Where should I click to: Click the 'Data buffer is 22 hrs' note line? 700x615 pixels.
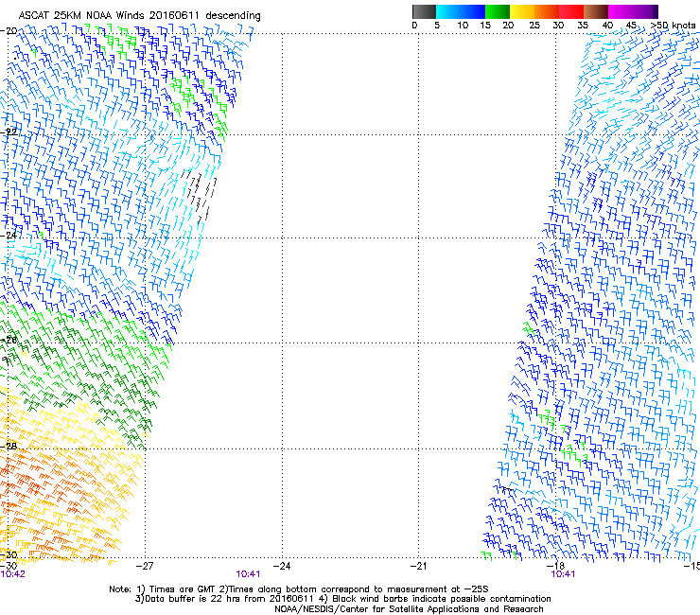point(342,599)
